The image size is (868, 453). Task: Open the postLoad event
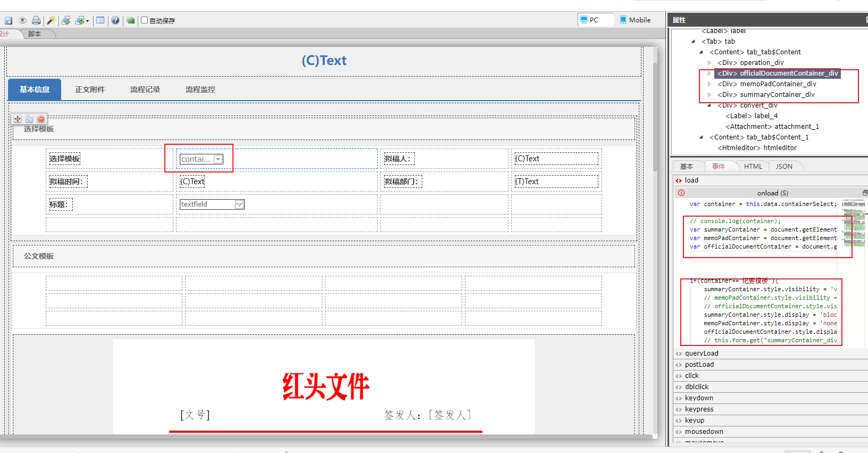click(771, 365)
